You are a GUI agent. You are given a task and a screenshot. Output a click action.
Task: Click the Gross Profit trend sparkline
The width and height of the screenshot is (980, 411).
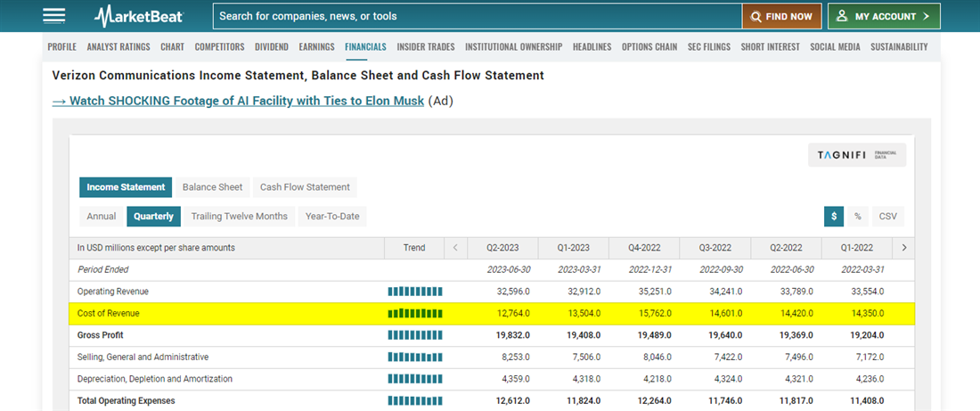point(414,335)
